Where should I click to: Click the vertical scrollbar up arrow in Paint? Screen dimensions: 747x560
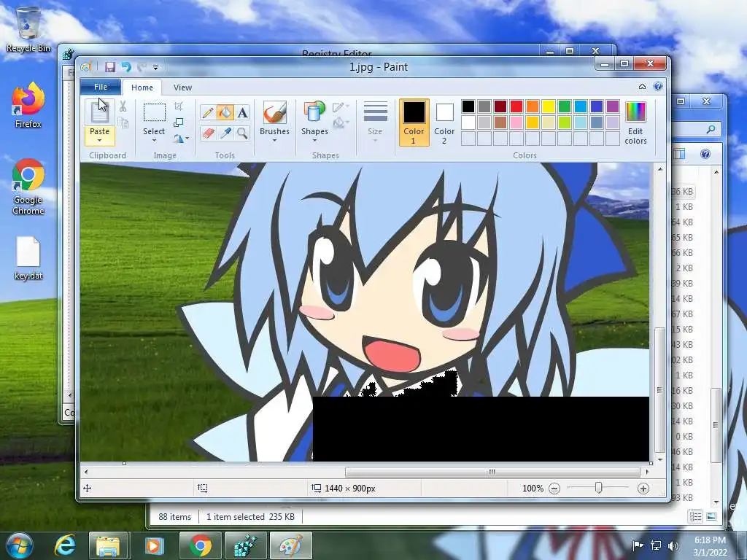pos(659,169)
